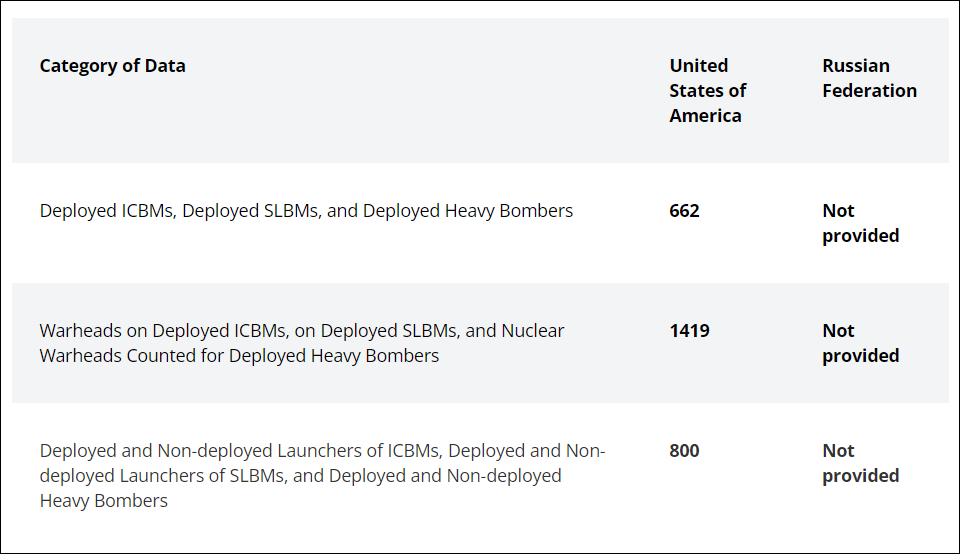Click 'Not provided' in the 662 row
The height and width of the screenshot is (554, 960).
(860, 223)
